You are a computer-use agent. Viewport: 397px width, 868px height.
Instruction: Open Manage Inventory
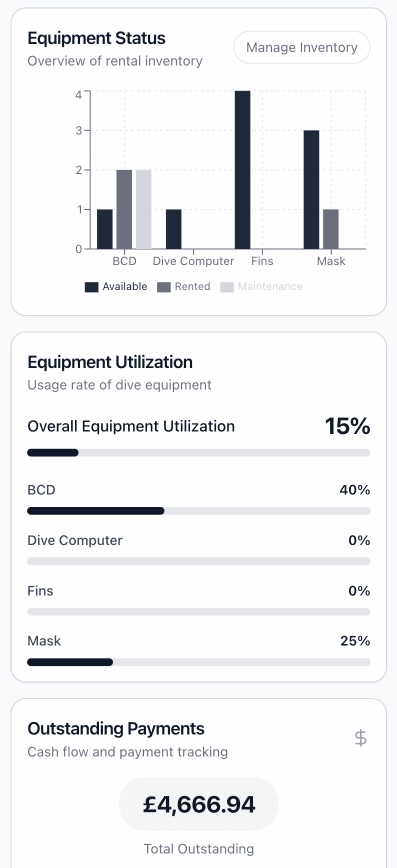tap(301, 47)
